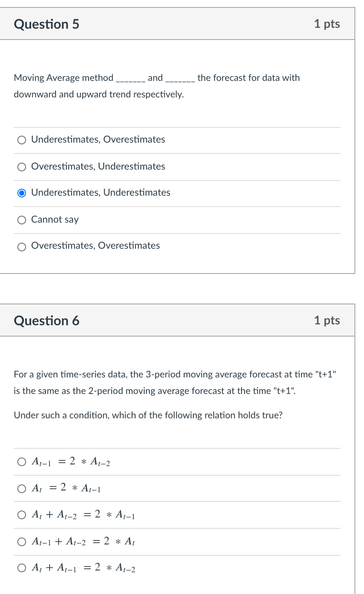Select answer 'At = 2 * At-1' in Question 6
This screenshot has height=594, width=364.
(x=22, y=488)
